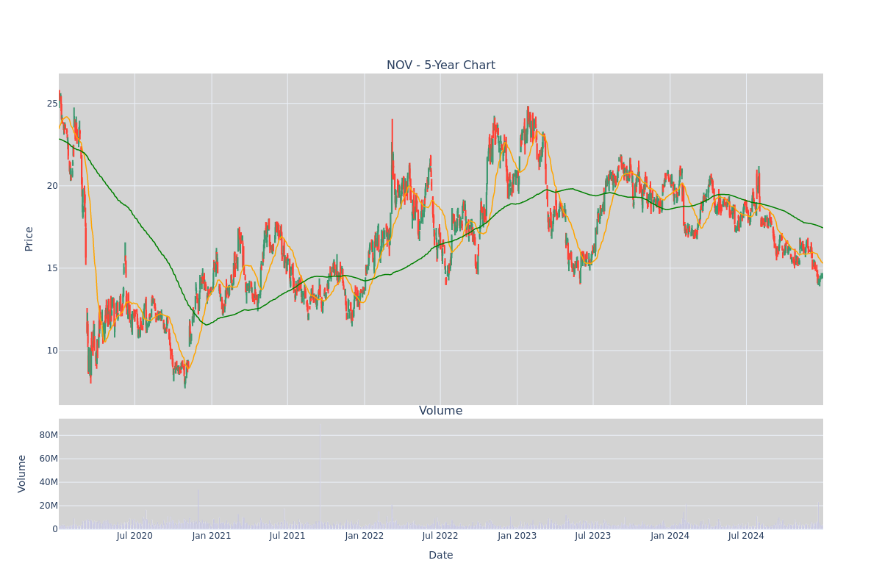This screenshot has width=882, height=588.
Task: Select the "15" price tick label
Action: tap(53, 268)
